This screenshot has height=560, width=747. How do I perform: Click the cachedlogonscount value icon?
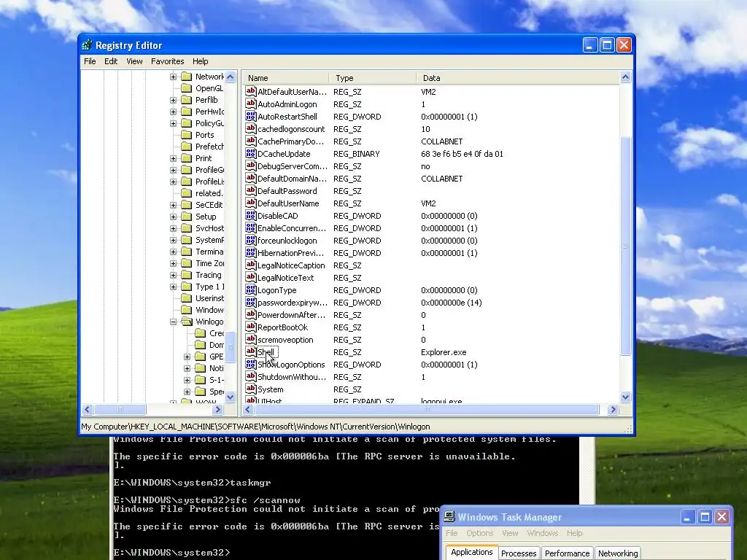(251, 128)
